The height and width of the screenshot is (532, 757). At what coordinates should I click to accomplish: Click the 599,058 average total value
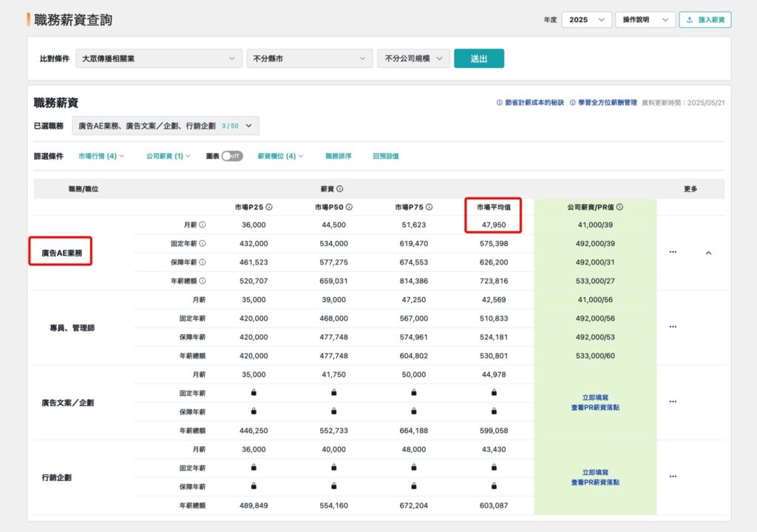[493, 431]
